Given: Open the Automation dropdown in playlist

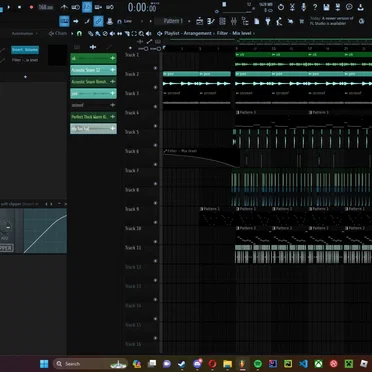Looking at the screenshot, I should [25, 33].
